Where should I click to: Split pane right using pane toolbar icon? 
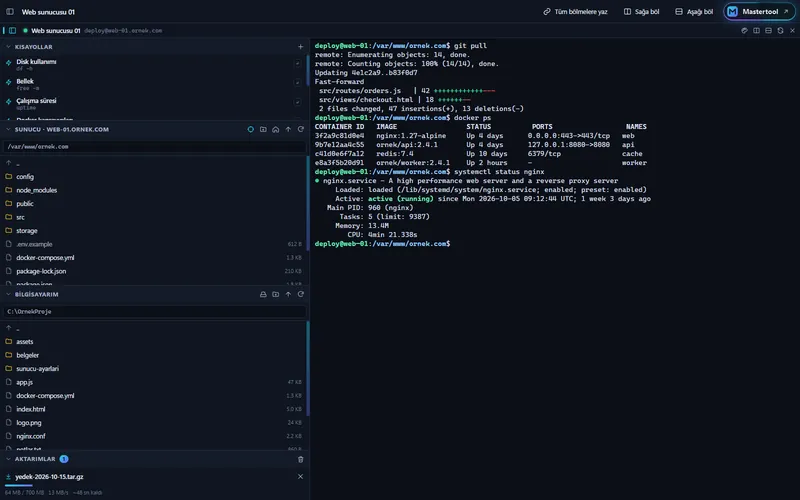click(x=757, y=31)
